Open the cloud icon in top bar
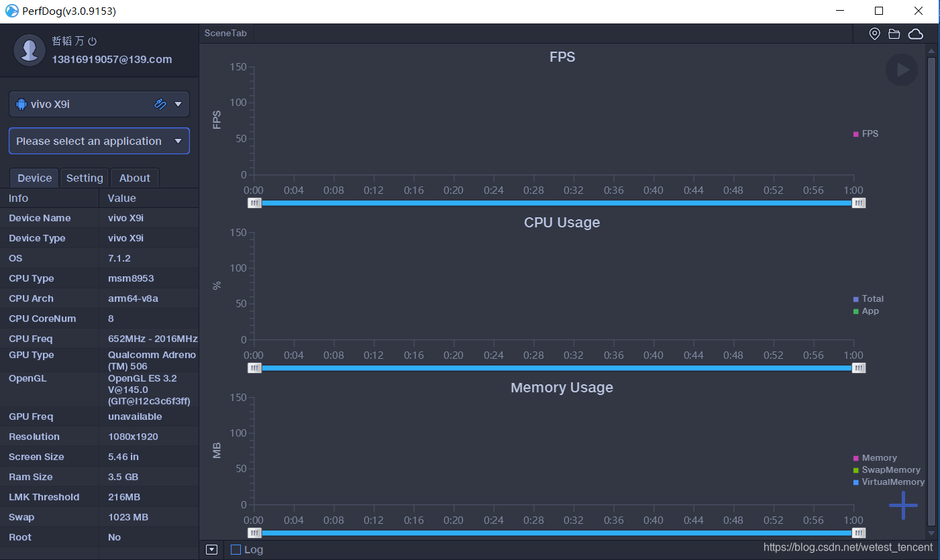 click(915, 34)
